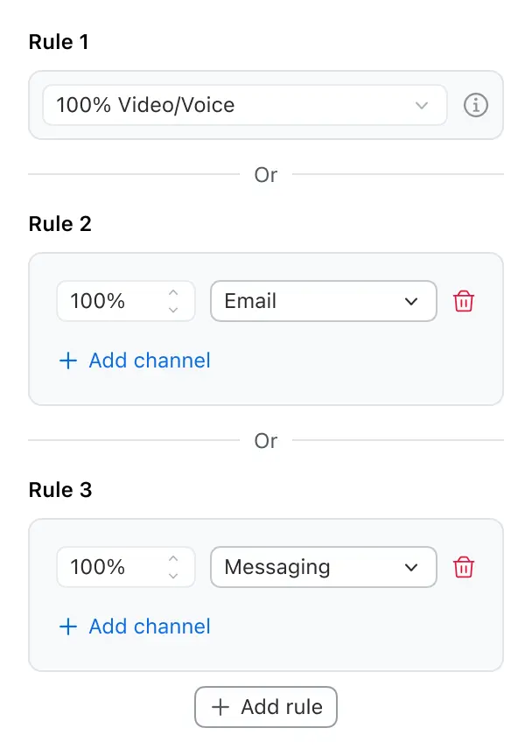The height and width of the screenshot is (756, 532).
Task: Click the plus icon on Add rule
Action: [x=220, y=707]
